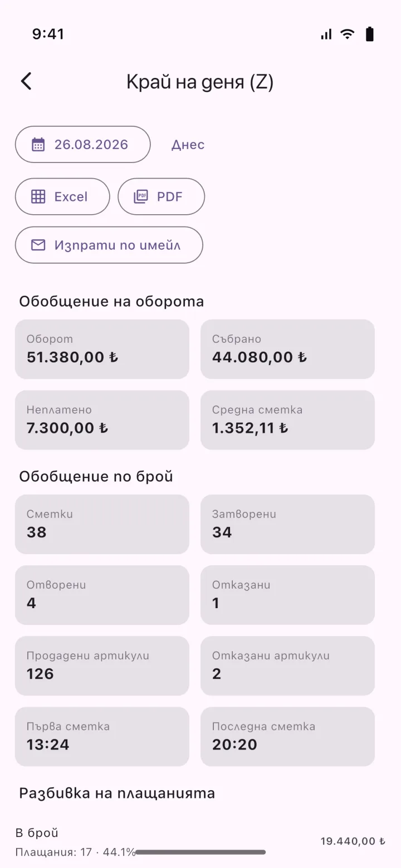The width and height of the screenshot is (401, 868).
Task: Tap the Събрано 44.080,00 card
Action: 287,349
